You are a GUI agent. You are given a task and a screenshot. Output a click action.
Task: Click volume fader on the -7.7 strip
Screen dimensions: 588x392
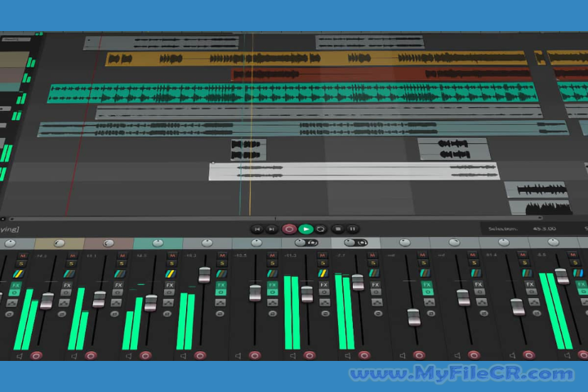pyautogui.click(x=358, y=283)
